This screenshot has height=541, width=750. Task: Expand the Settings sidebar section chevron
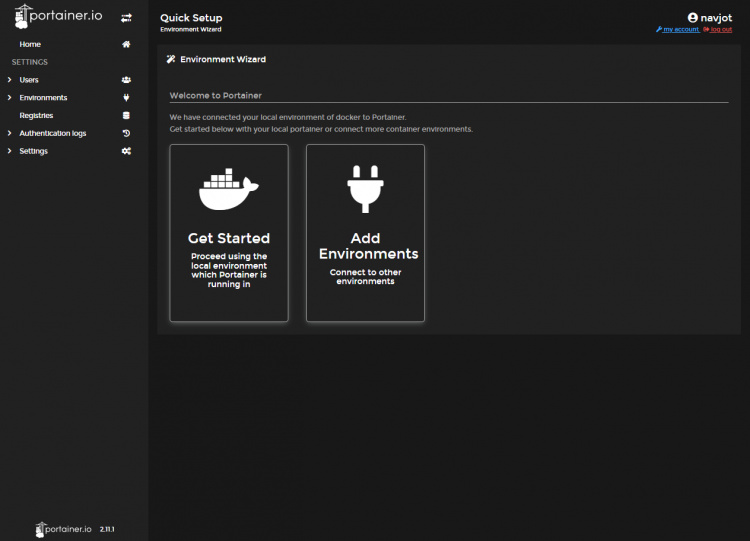[x=9, y=151]
